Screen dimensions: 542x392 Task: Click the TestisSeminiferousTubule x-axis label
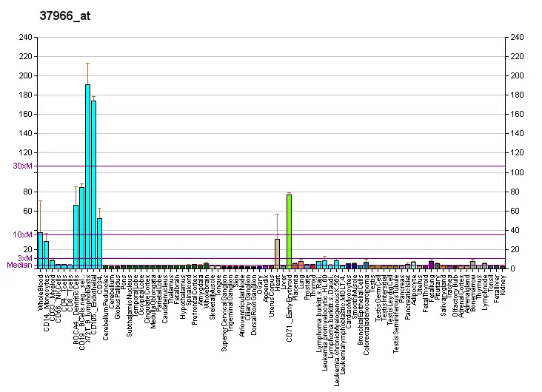(x=395, y=314)
